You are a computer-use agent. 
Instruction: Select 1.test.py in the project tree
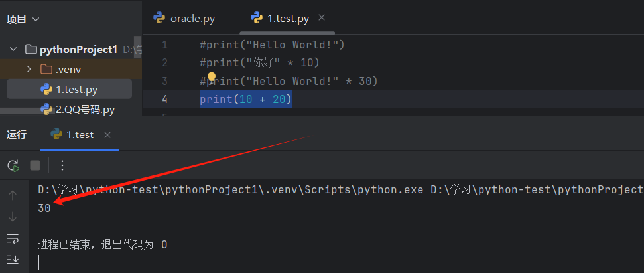(76, 89)
